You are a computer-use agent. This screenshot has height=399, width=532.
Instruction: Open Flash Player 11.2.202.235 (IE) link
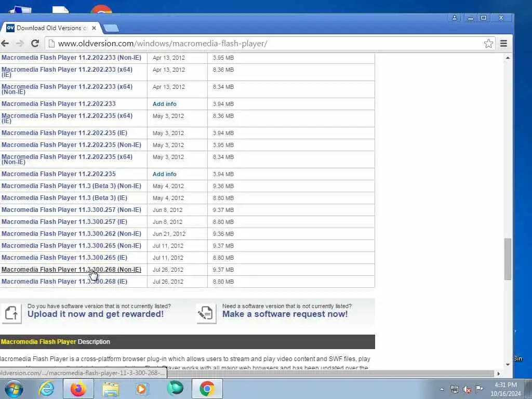(64, 133)
